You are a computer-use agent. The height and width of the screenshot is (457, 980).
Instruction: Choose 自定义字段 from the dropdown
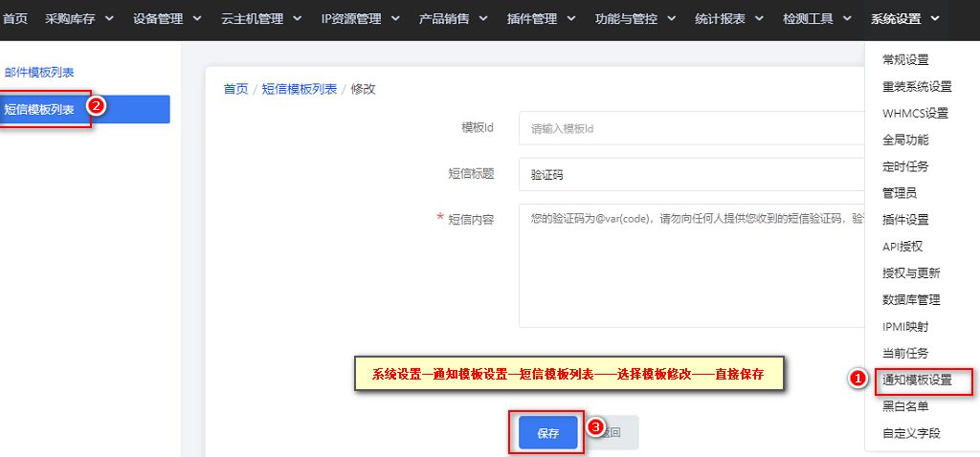911,433
